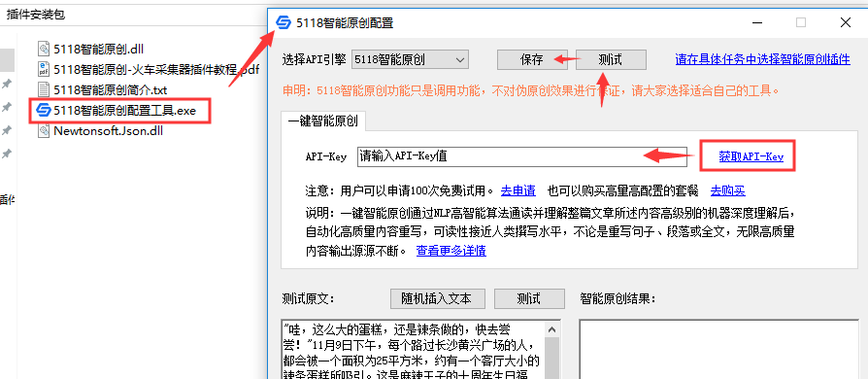Viewport: 868px width, 379px height.
Task: Close the 5118智能原创配置 window
Action: [846, 22]
